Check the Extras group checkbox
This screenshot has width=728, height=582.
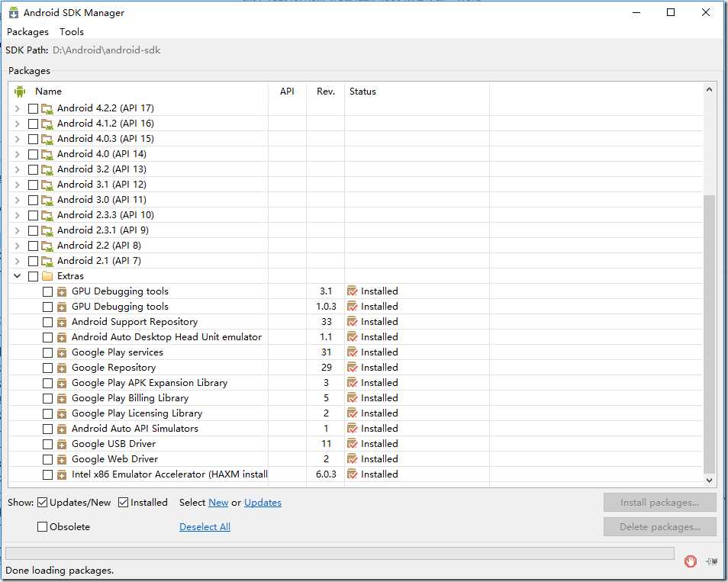(33, 277)
